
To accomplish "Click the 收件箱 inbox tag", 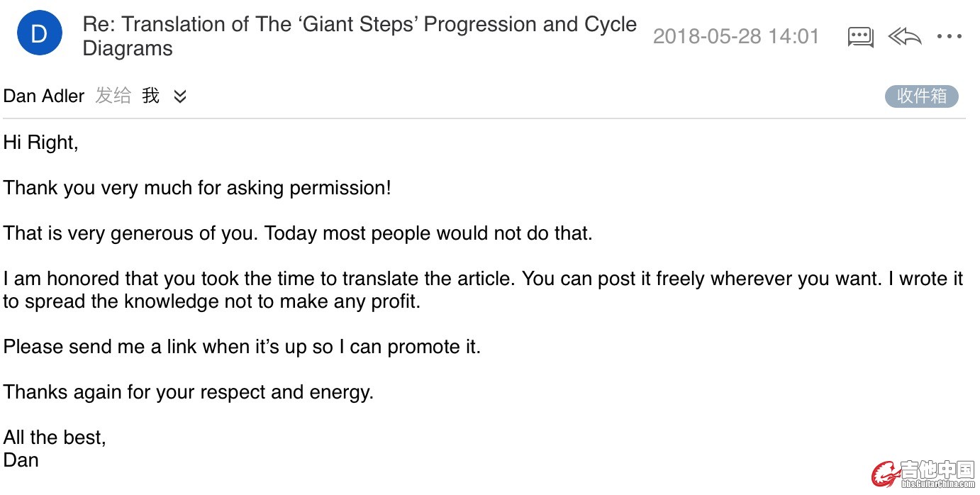I will click(921, 96).
